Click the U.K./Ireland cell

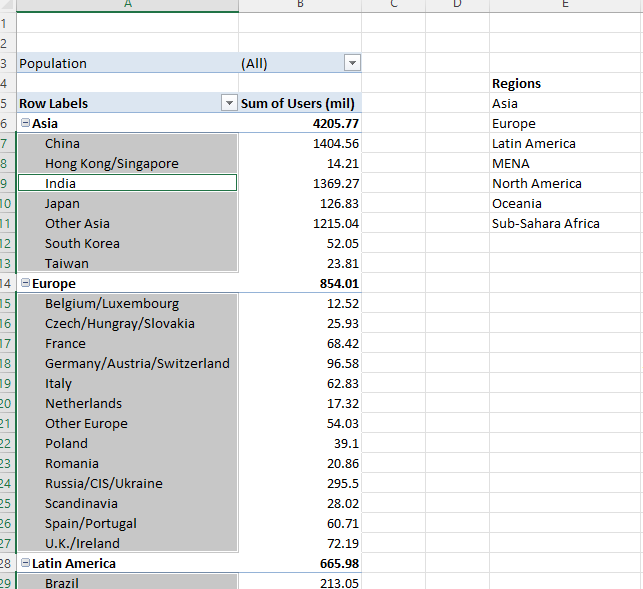128,543
